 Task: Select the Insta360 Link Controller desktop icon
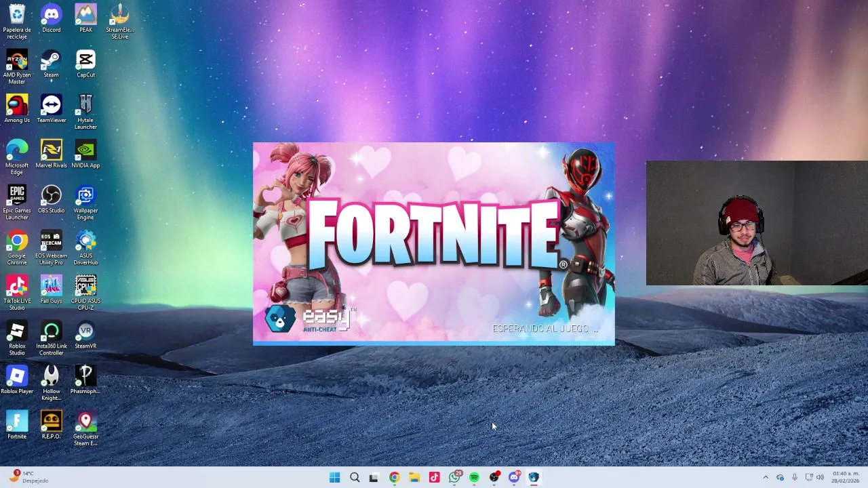point(52,339)
